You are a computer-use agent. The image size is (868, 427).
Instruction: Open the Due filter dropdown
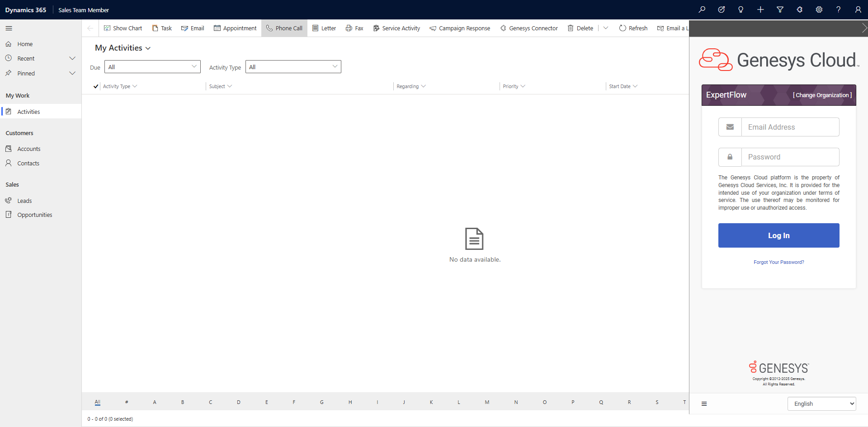[x=152, y=67]
